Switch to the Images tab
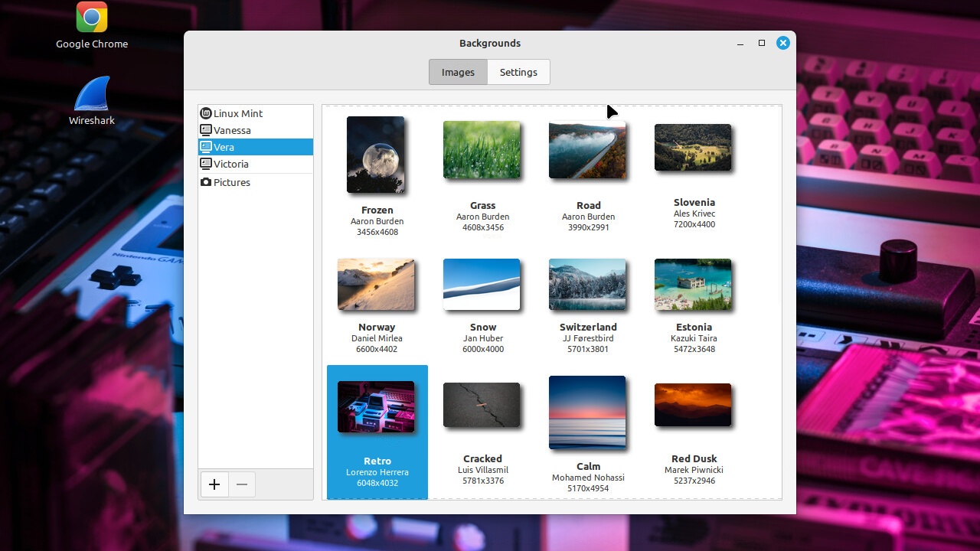The image size is (980, 551). point(458,72)
